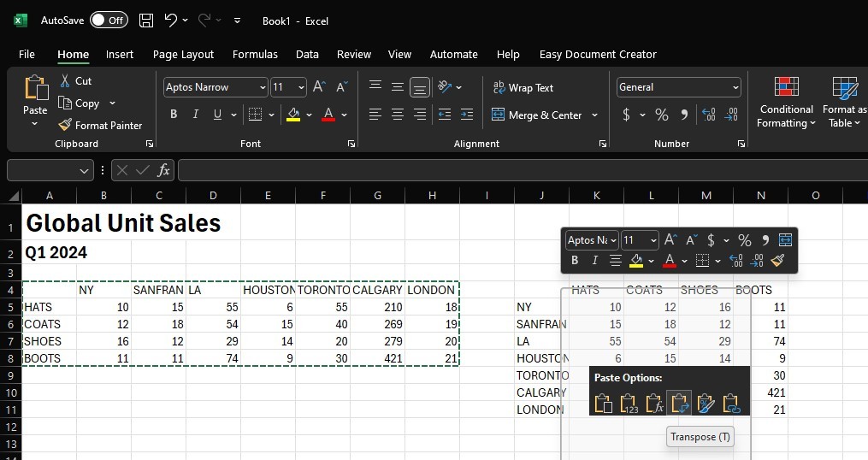Select the Paste Link option icon
This screenshot has width=868, height=460.
[732, 404]
